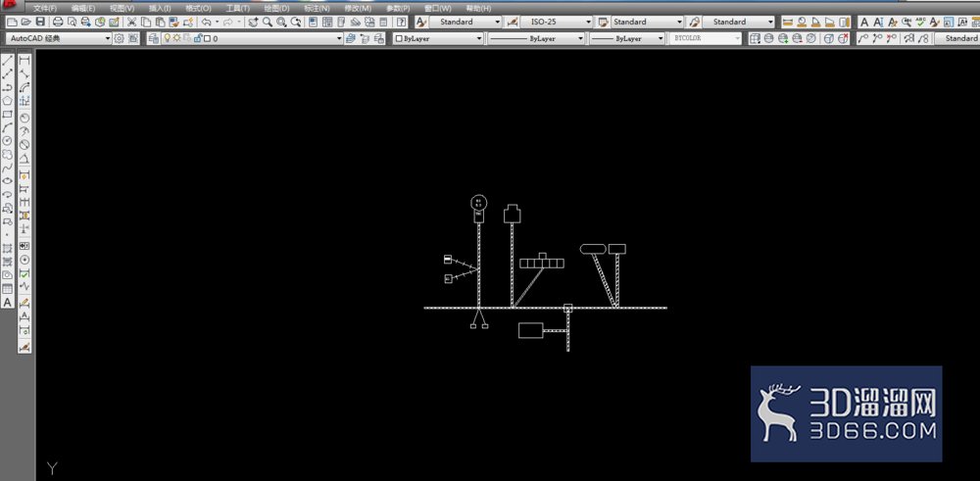Click the Zoom realtime magnifier icon
Image resolution: width=980 pixels, height=481 pixels.
(x=268, y=22)
